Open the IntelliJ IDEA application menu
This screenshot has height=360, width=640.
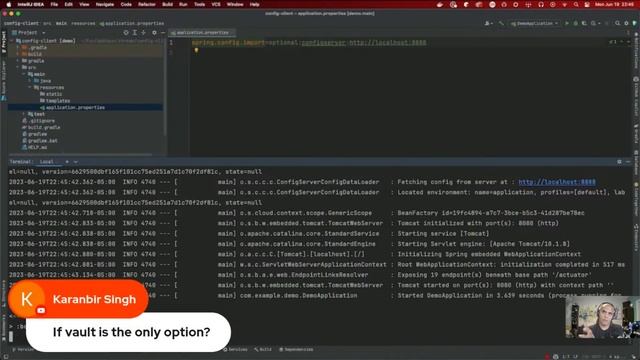pyautogui.click(x=30, y=4)
